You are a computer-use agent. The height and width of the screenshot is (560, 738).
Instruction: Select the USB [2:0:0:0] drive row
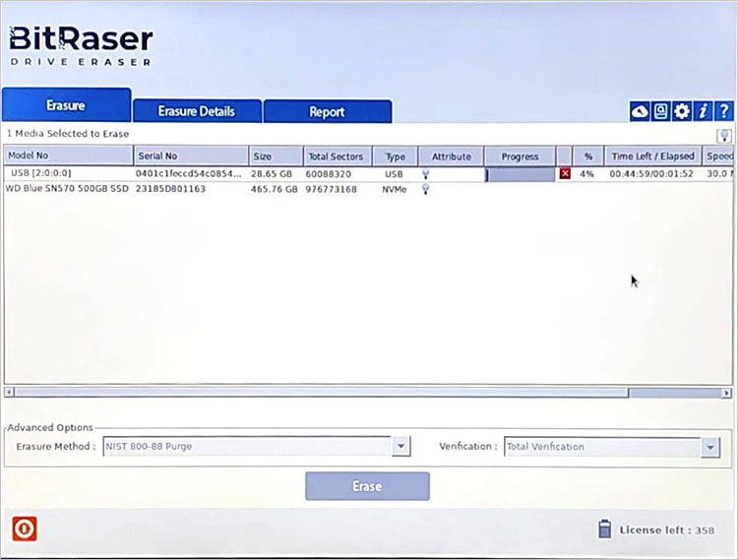point(369,173)
